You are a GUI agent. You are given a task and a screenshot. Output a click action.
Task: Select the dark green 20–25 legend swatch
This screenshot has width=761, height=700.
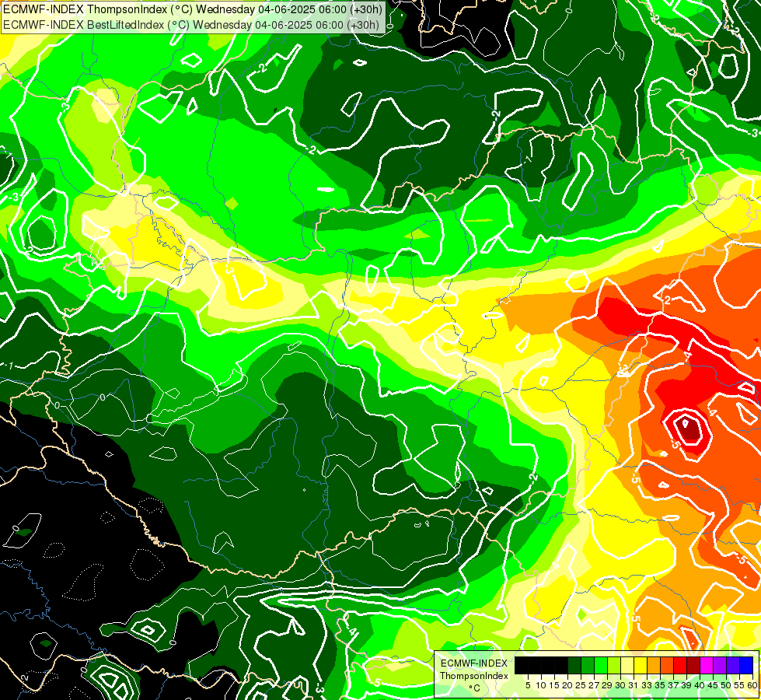click(574, 665)
